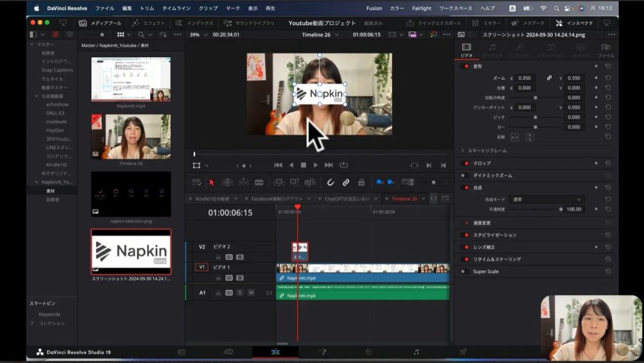Open the composite mode dropdown
644x363 pixels.
click(546, 199)
